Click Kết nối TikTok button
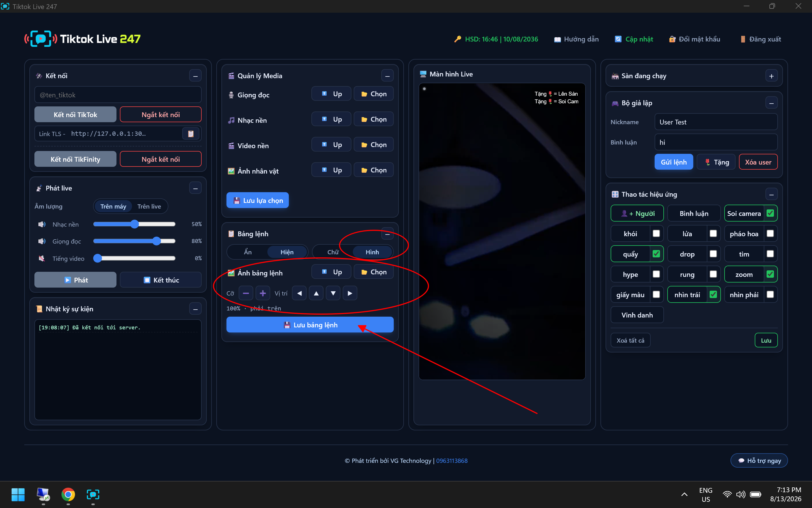812x508 pixels. click(75, 115)
